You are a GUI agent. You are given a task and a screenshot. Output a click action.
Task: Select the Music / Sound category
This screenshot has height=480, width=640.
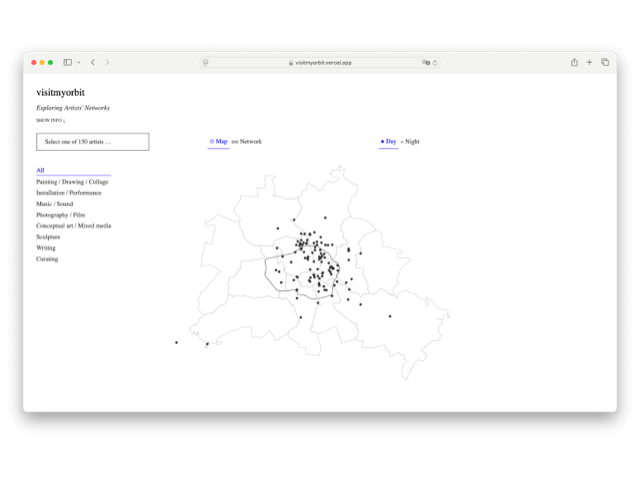pyautogui.click(x=54, y=204)
